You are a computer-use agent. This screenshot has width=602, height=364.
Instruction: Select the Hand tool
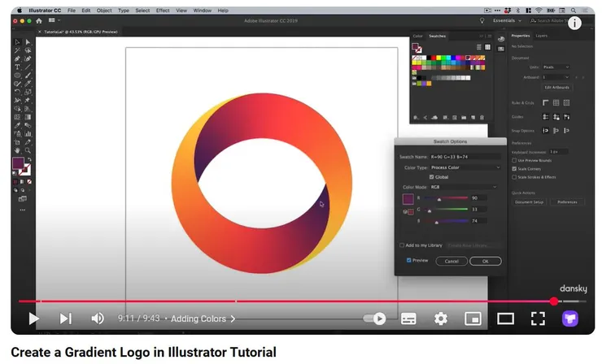click(17, 151)
